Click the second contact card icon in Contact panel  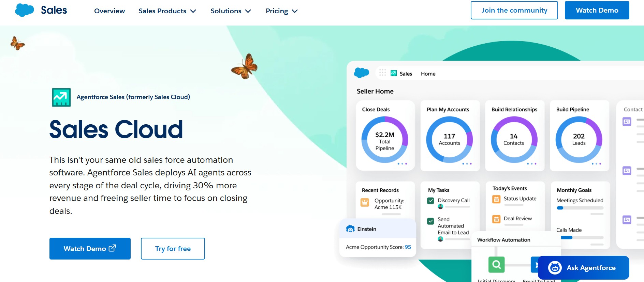point(627,171)
